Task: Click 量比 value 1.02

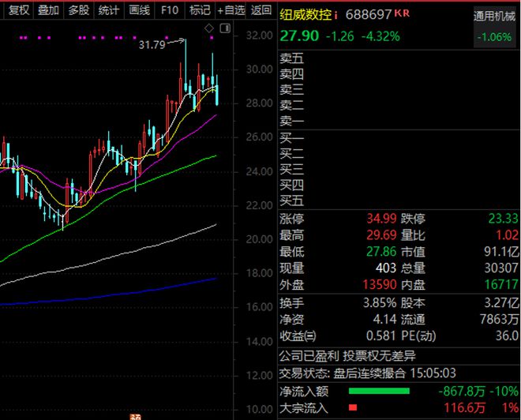Action: click(507, 235)
